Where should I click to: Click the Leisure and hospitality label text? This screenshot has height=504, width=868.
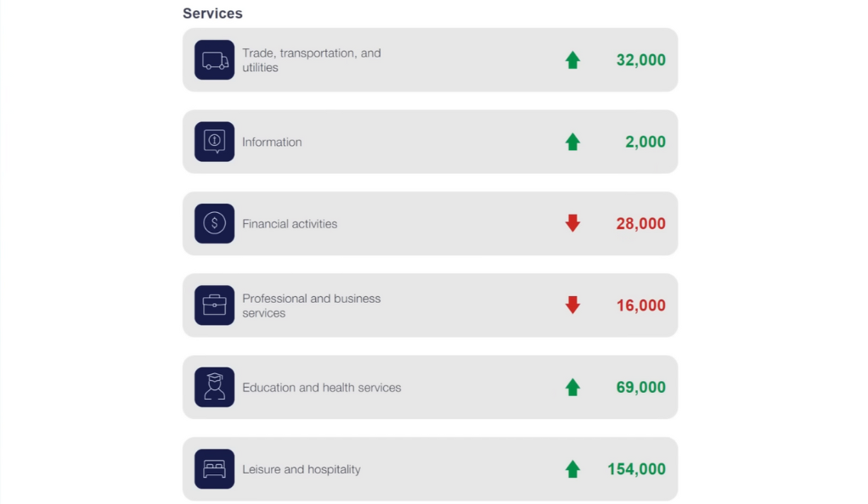point(302,469)
